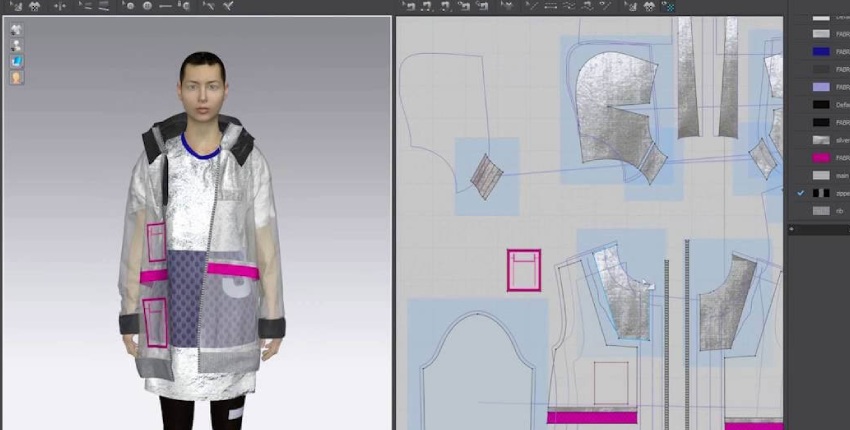Click the arrow garment icon in 2D toolbar

click(x=630, y=6)
